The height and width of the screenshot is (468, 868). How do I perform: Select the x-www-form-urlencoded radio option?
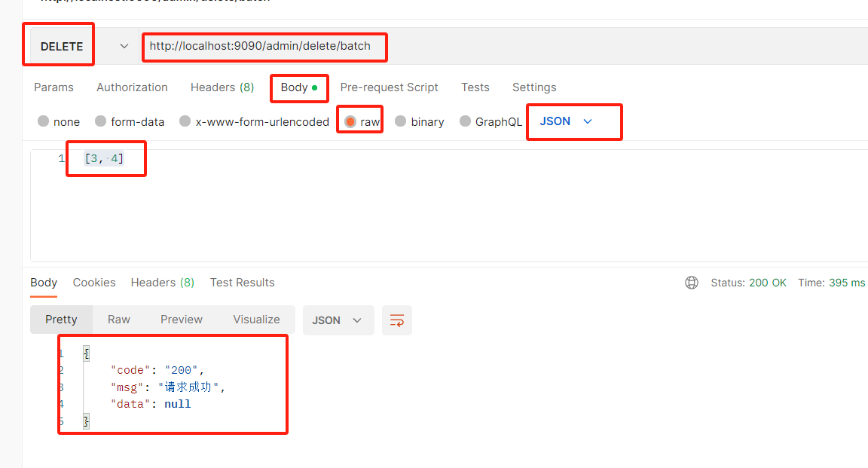tap(185, 121)
